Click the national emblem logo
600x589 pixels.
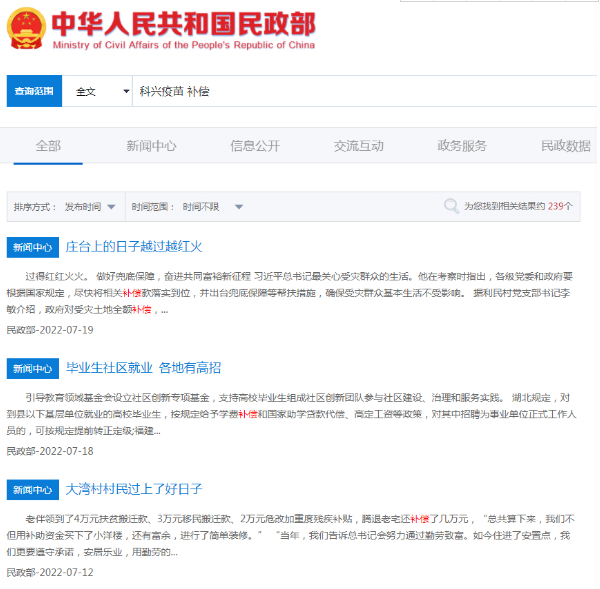pos(25,30)
